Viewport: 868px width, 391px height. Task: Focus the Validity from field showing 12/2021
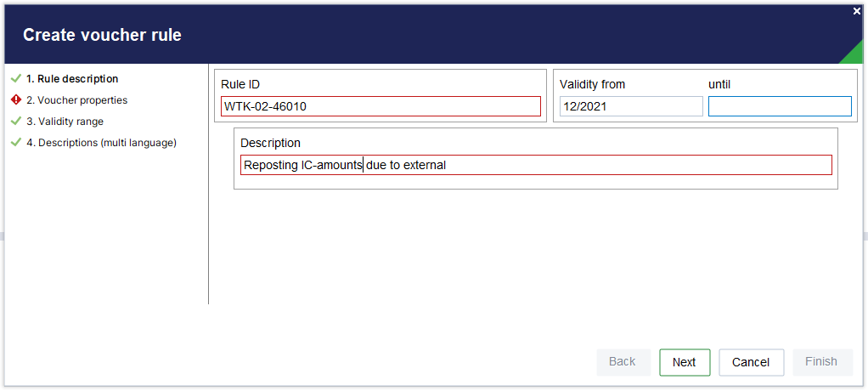pos(631,106)
